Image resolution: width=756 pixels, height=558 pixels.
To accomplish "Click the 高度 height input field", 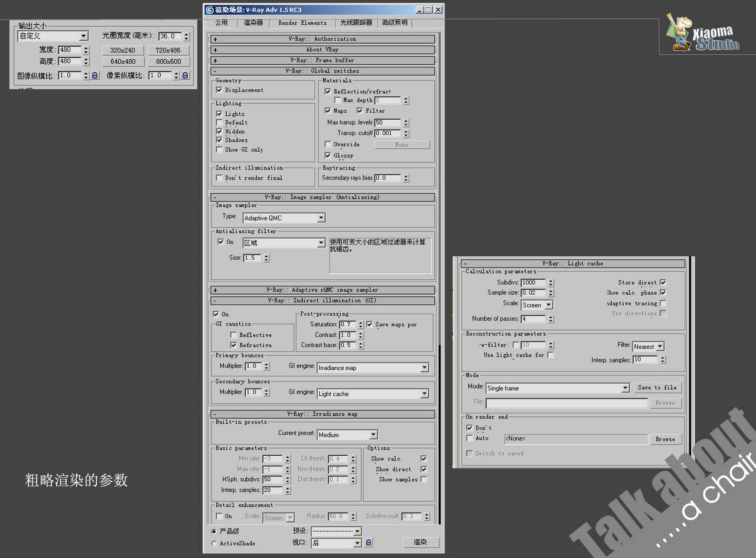I will tap(69, 61).
